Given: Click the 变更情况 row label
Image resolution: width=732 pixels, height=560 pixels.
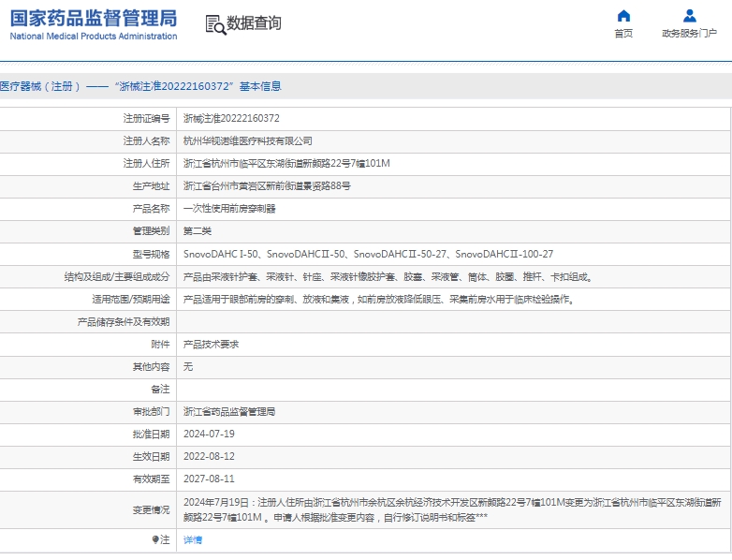Looking at the screenshot, I should [152, 510].
